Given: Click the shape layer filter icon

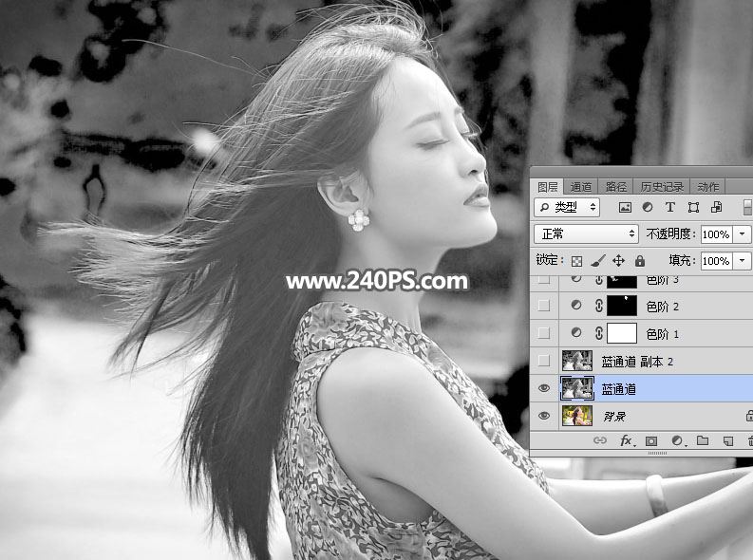Looking at the screenshot, I should click(693, 207).
